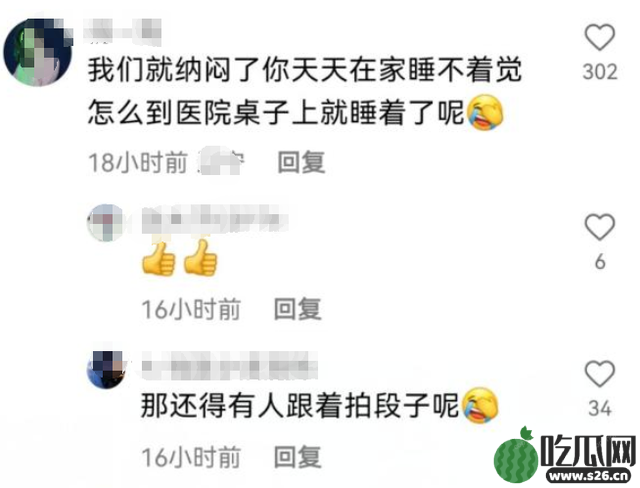Click 回复 under the 18小时前 comment
The height and width of the screenshot is (488, 640).
coord(301,162)
